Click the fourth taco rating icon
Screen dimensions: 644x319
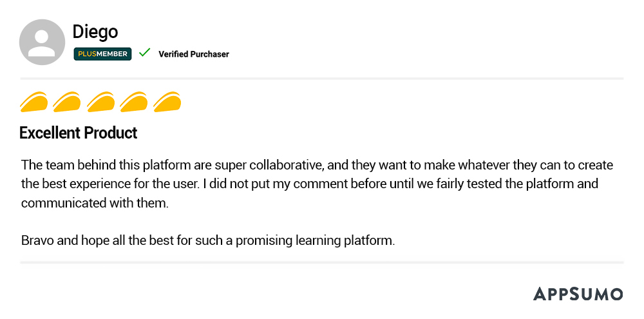point(134,102)
